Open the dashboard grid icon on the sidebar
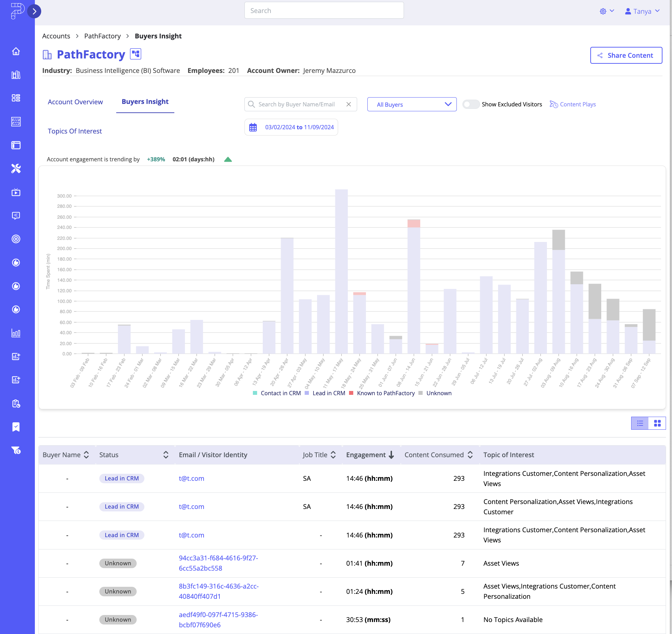The image size is (672, 634). [17, 98]
